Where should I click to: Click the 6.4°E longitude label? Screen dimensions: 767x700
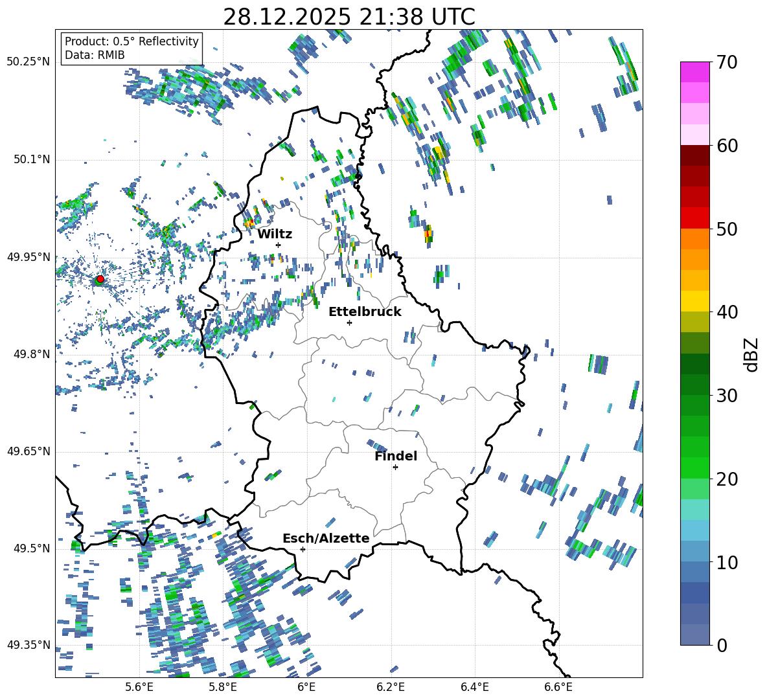(x=474, y=687)
